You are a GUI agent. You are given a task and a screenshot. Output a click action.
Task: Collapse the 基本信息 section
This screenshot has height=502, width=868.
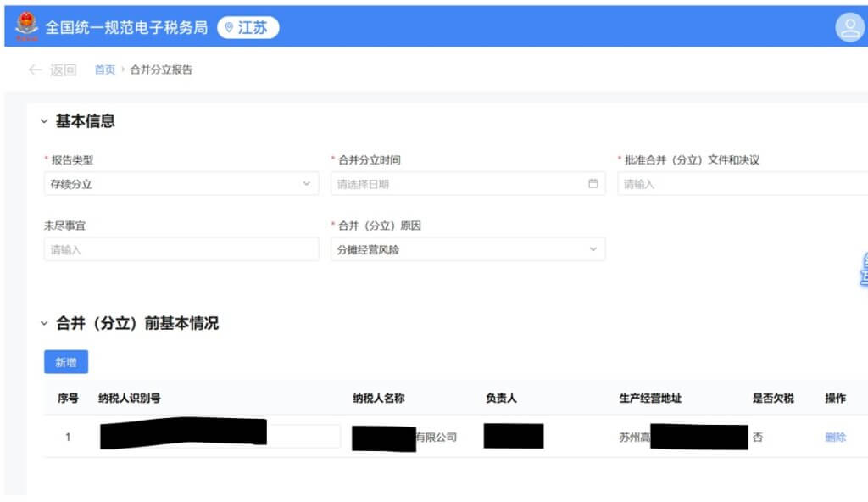44,122
